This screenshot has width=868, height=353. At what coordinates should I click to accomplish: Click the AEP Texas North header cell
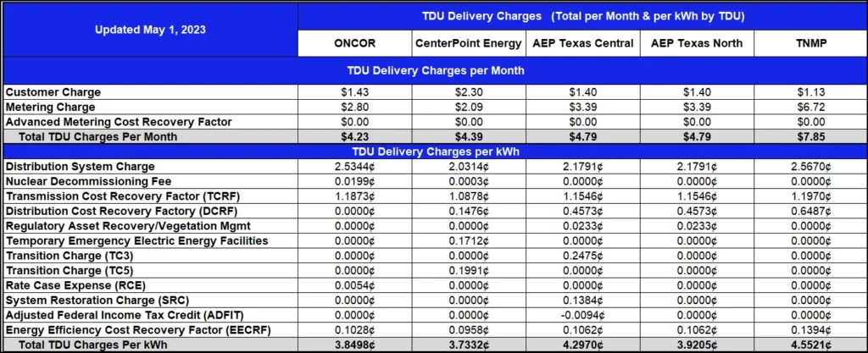tap(697, 43)
